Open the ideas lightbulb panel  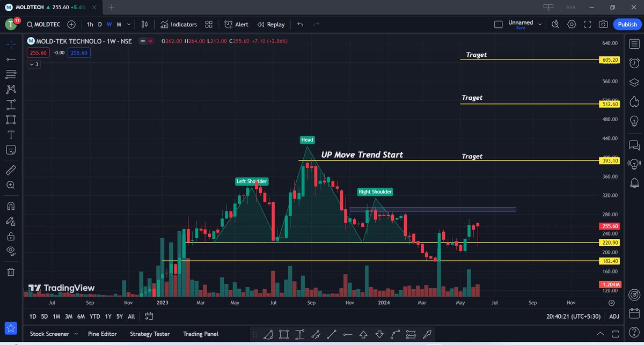pyautogui.click(x=634, y=121)
